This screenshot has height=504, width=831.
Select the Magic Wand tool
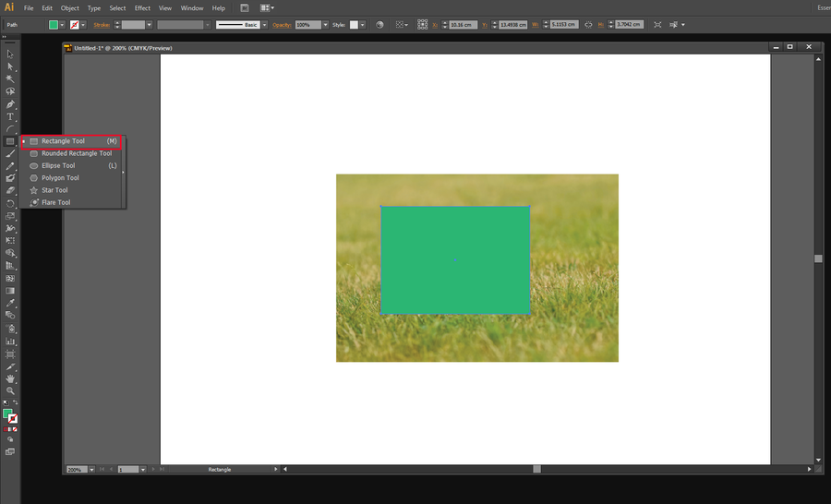(x=10, y=78)
